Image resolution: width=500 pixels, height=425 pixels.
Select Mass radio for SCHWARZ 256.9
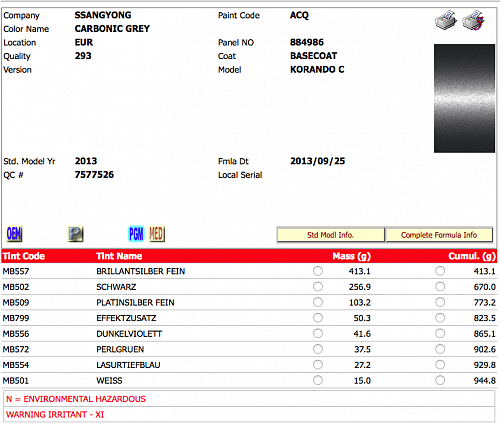[318, 287]
